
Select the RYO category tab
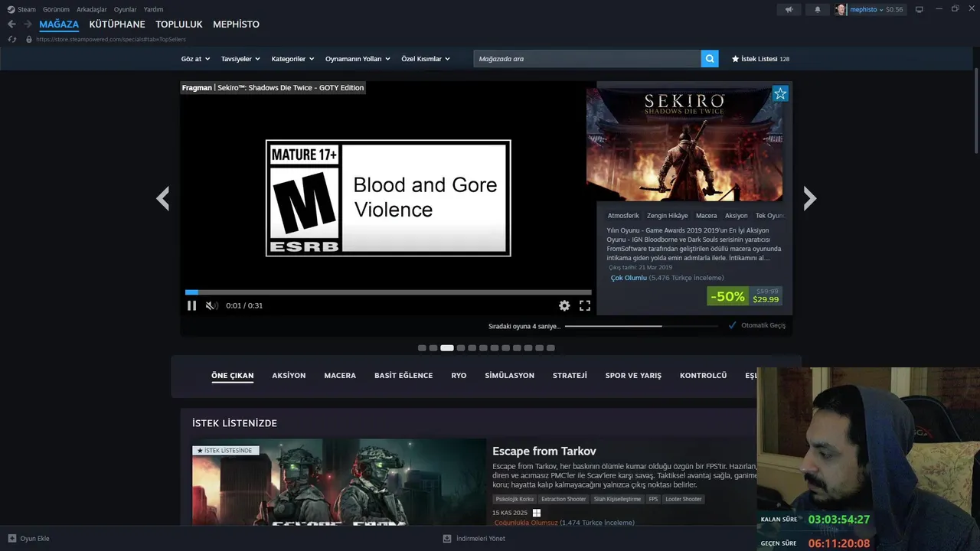click(x=459, y=376)
